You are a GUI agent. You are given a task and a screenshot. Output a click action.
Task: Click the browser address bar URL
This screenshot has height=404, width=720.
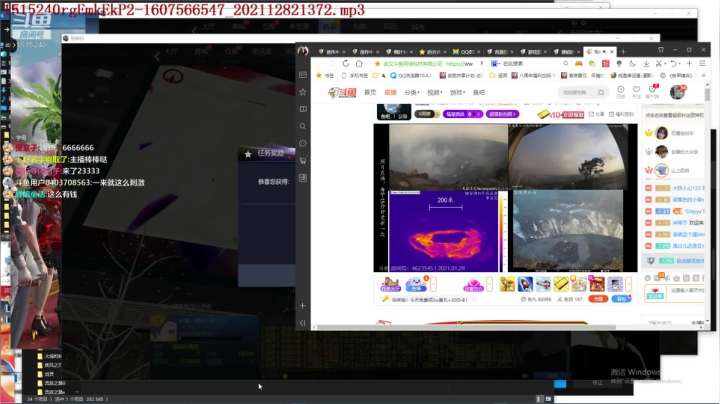point(459,64)
